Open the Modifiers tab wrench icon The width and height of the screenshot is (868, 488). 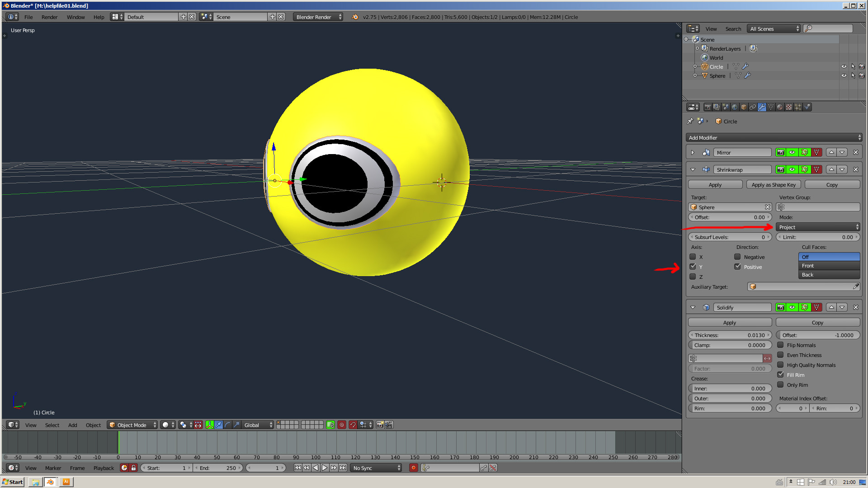point(762,107)
